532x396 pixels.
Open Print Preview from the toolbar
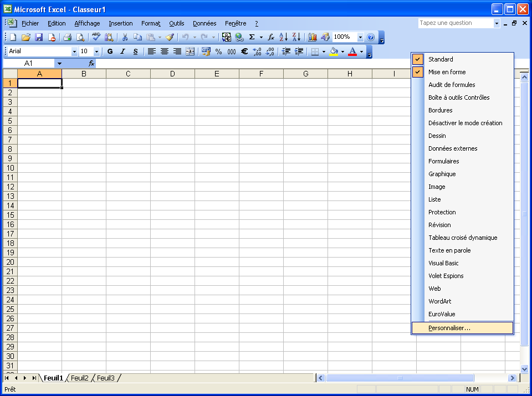(x=80, y=37)
